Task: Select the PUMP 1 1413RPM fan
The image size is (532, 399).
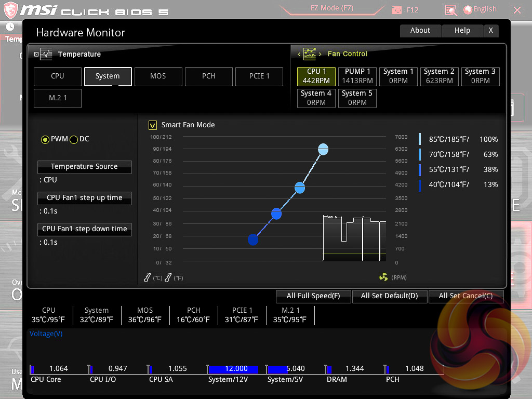Action: [357, 76]
